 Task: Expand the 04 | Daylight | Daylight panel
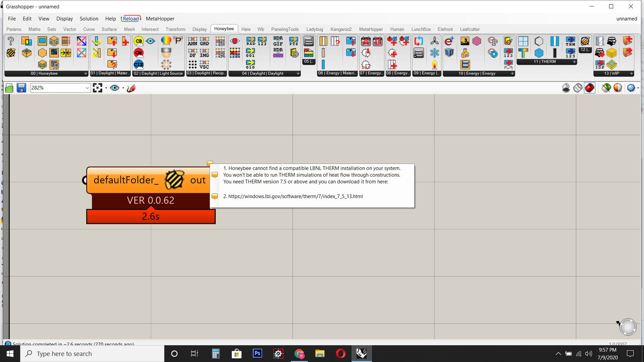pos(298,73)
